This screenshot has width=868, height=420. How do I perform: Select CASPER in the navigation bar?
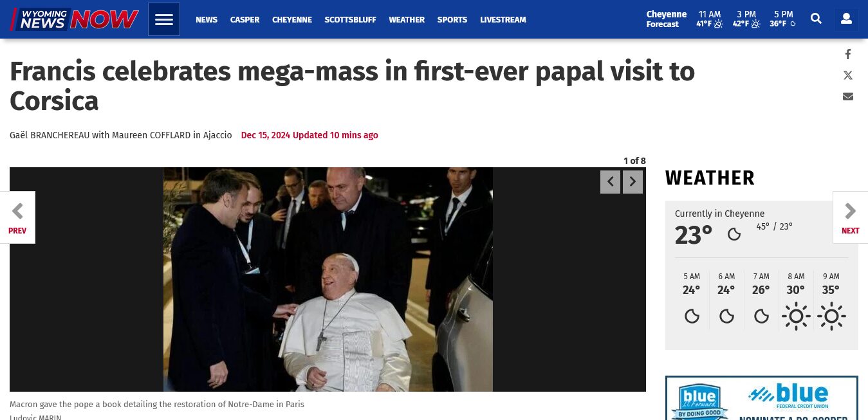[245, 20]
